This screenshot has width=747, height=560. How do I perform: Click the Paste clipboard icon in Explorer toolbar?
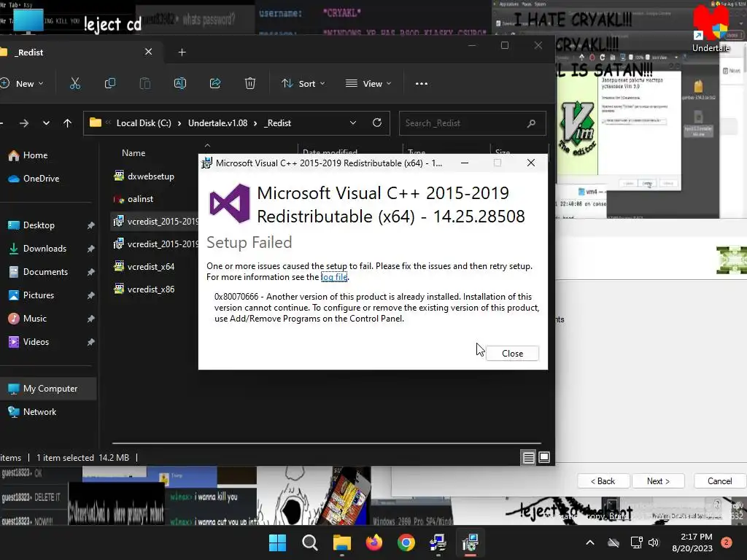pyautogui.click(x=145, y=84)
